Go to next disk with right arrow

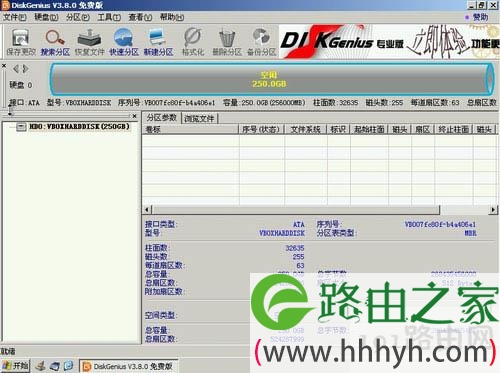25,69
